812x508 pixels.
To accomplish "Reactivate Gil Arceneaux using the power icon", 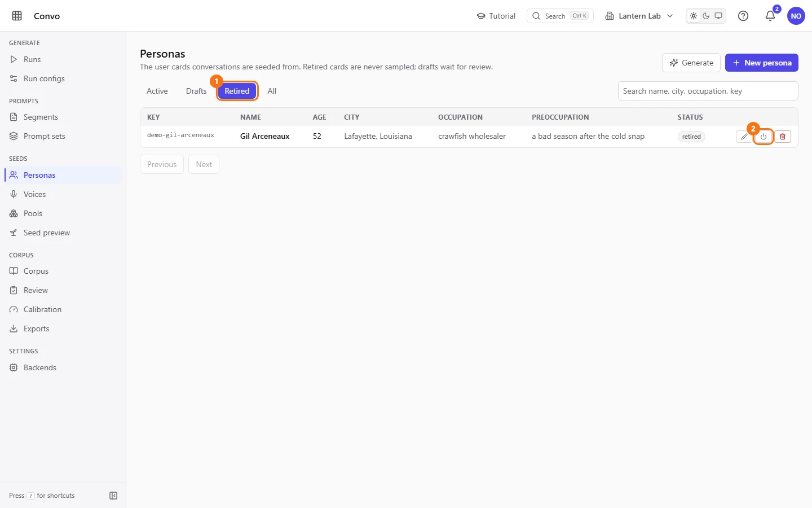I will click(764, 137).
